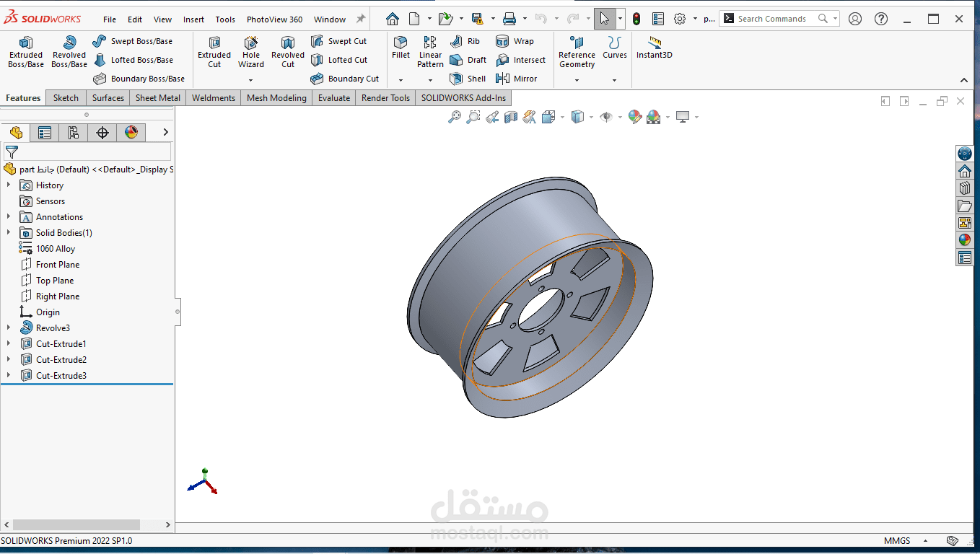Viewport: 980px width, 554px height.
Task: Open the Fillet dropdown arrow
Action: pos(401,80)
